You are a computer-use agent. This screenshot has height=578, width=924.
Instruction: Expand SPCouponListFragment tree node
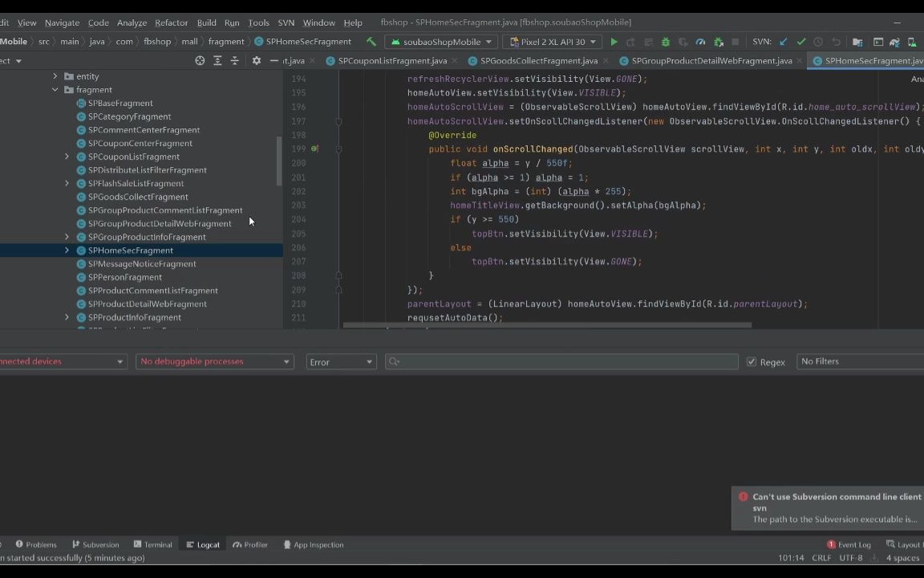(67, 157)
